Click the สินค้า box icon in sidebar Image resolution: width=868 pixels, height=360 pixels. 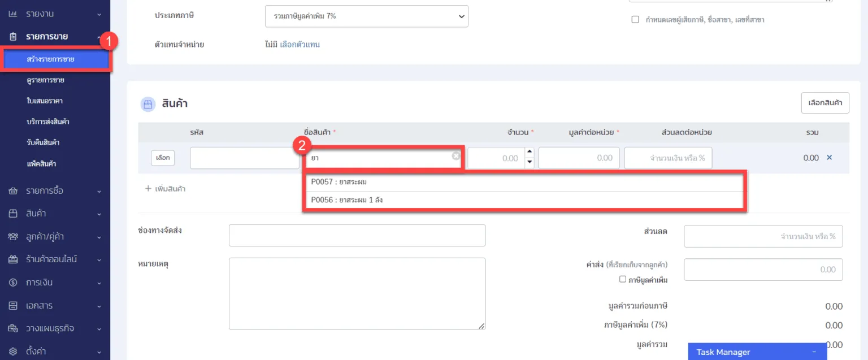(13, 214)
